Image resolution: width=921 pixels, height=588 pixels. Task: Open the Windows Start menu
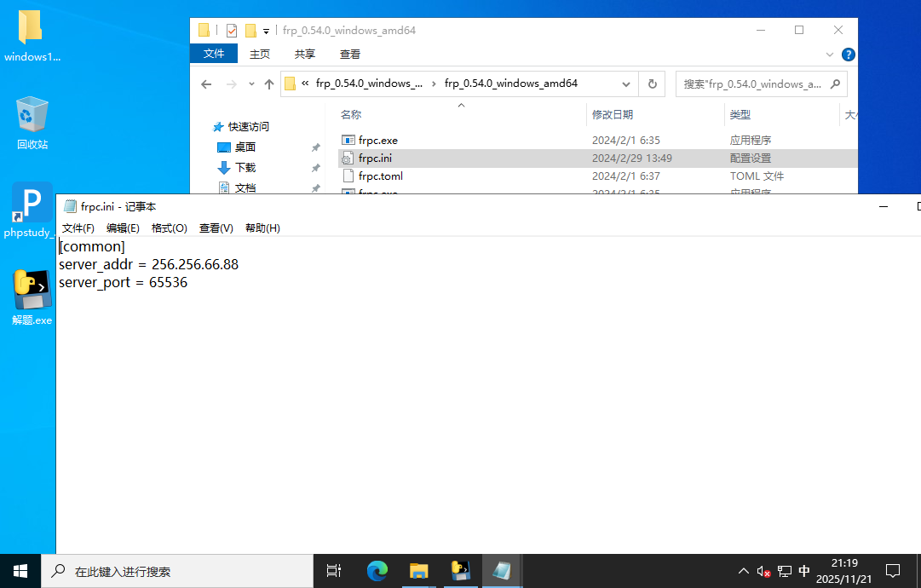point(20,571)
